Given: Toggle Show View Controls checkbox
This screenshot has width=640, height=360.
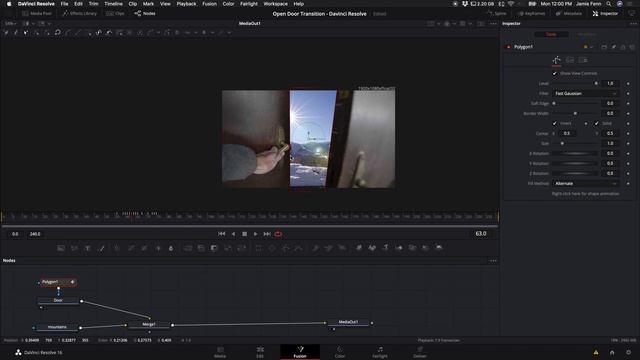Looking at the screenshot, I should pyautogui.click(x=554, y=73).
